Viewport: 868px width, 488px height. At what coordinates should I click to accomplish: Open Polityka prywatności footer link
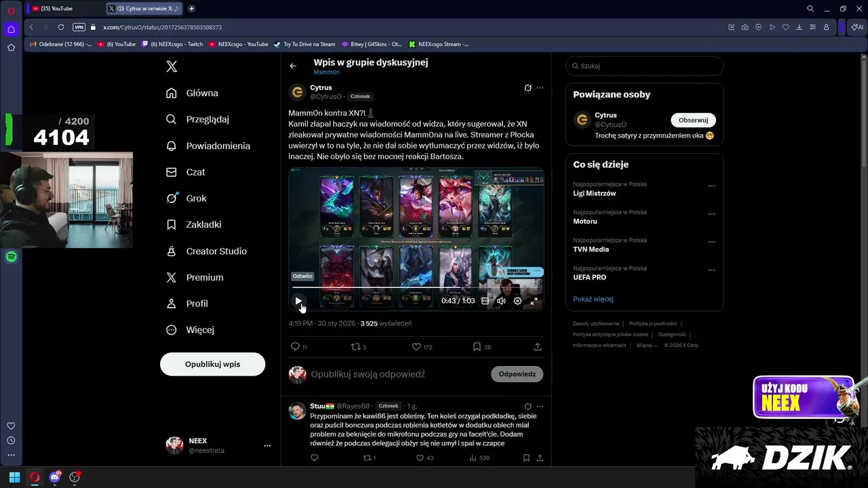[x=653, y=323]
